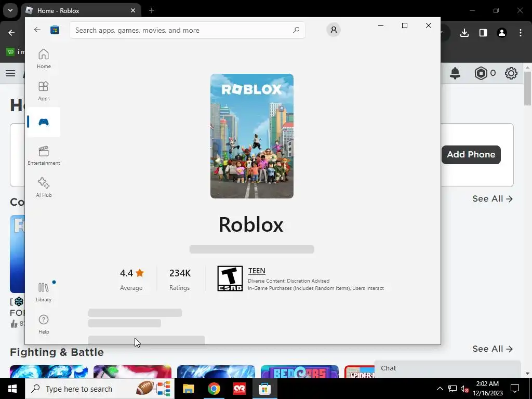The height and width of the screenshot is (399, 532).
Task: Open the taskbar clock and date
Action: click(x=487, y=389)
